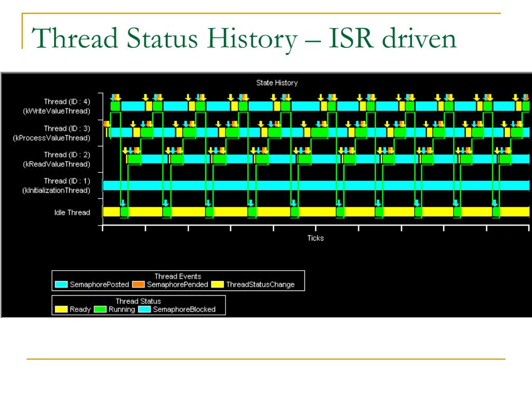The width and height of the screenshot is (532, 399).
Task: Click the 'SemaphorePended' legend text
Action: (178, 284)
